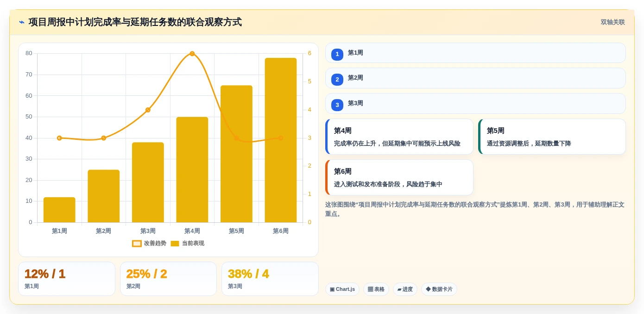Open the 第3周 list row
Image resolution: width=644 pixels, height=314 pixels.
475,103
